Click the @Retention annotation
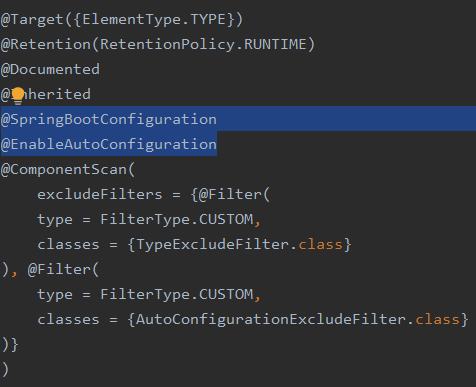The height and width of the screenshot is (387, 476). pyautogui.click(x=46, y=45)
